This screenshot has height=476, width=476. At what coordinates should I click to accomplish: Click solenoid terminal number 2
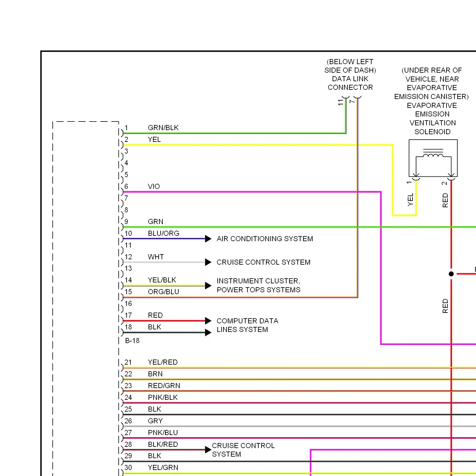444,183
